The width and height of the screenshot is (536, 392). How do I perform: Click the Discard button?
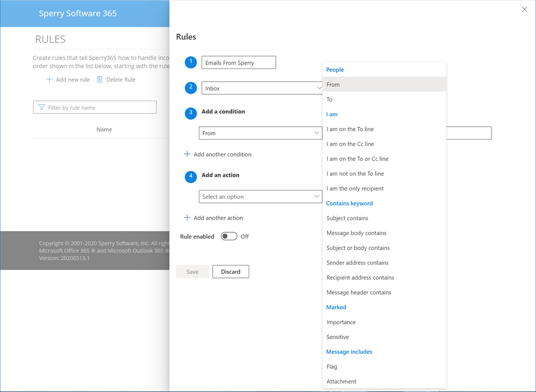tap(230, 272)
